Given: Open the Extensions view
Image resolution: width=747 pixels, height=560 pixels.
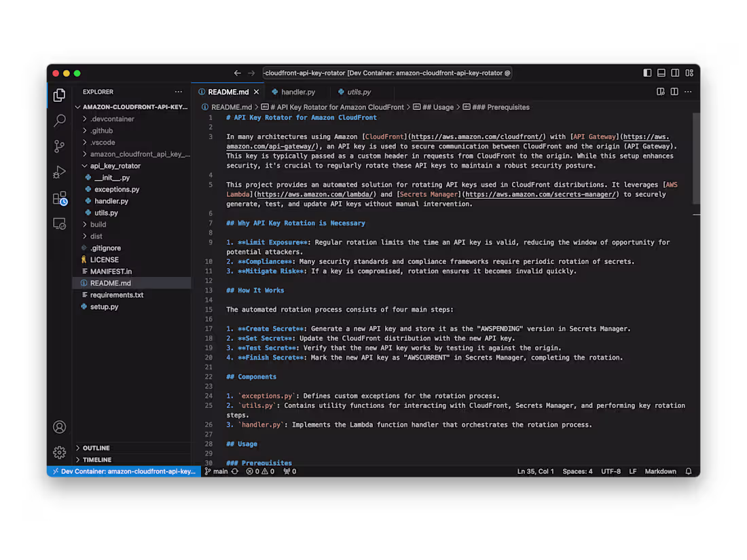Looking at the screenshot, I should click(59, 198).
